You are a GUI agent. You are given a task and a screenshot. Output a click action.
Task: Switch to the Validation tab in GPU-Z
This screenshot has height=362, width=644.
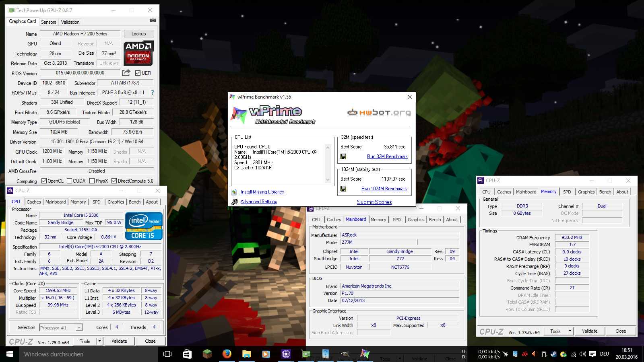[x=70, y=22]
